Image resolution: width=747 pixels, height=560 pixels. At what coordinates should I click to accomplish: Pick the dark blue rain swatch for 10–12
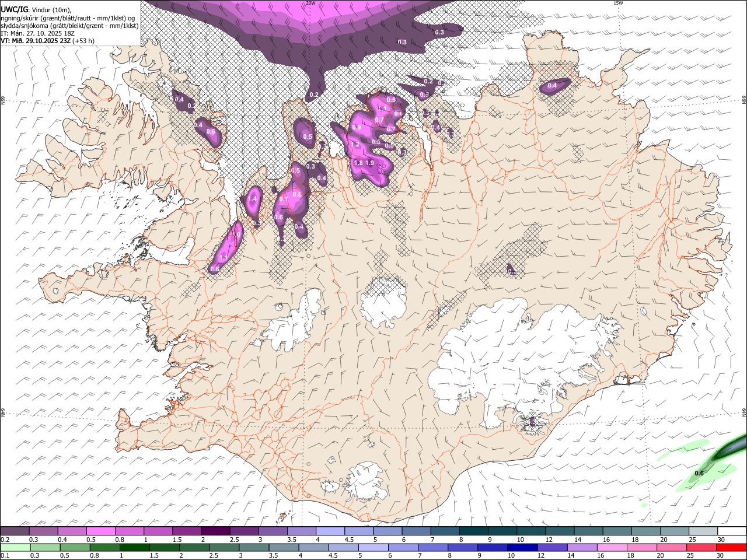tap(522, 547)
